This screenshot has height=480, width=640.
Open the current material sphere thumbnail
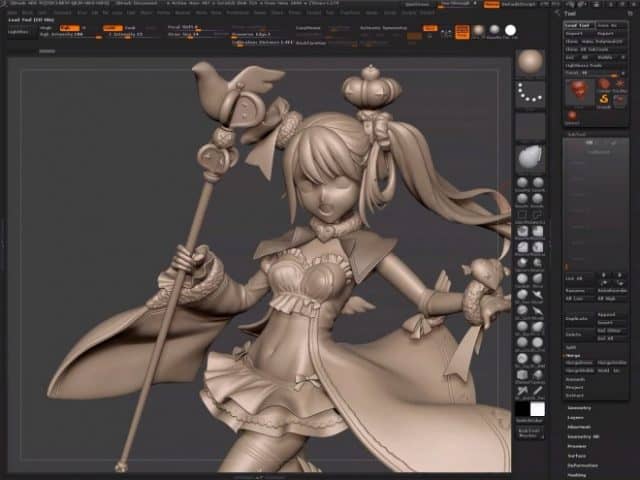[530, 63]
